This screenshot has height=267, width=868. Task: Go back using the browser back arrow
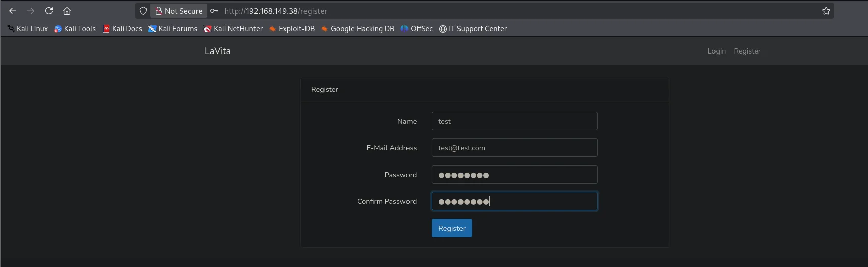click(x=13, y=11)
